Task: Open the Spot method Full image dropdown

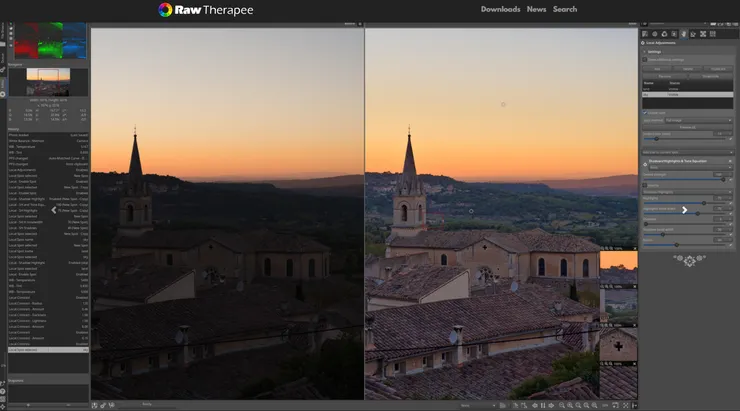Action: tap(698, 120)
